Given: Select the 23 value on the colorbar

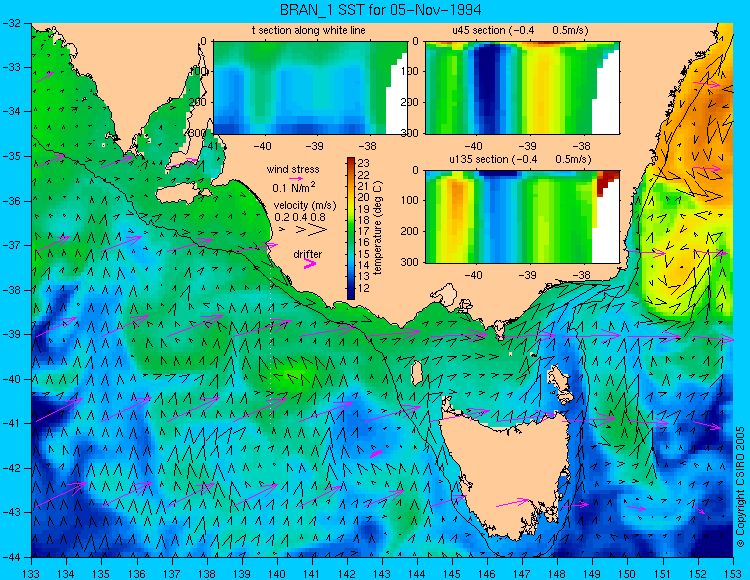Looking at the screenshot, I should pos(364,164).
